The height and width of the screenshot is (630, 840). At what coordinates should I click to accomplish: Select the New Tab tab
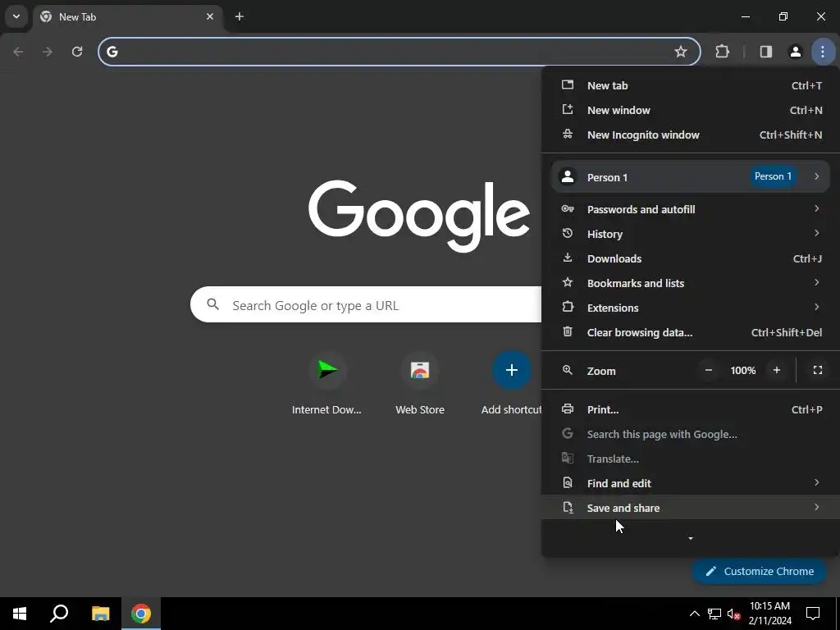click(x=128, y=16)
